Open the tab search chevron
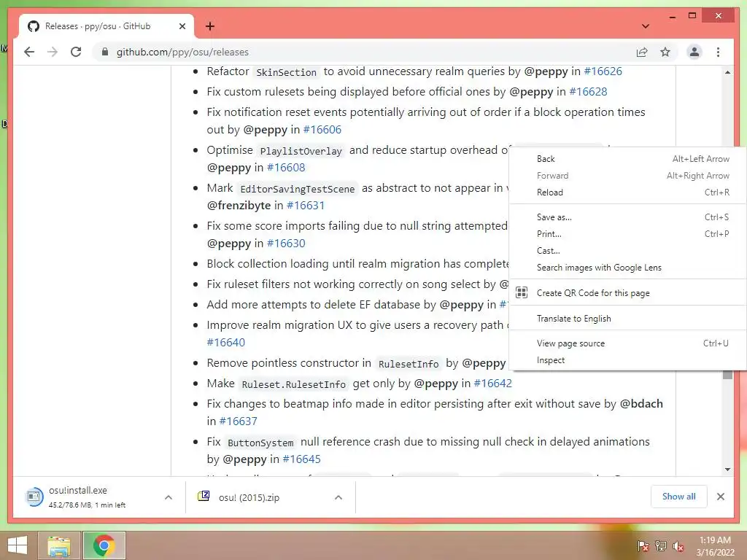 646,26
